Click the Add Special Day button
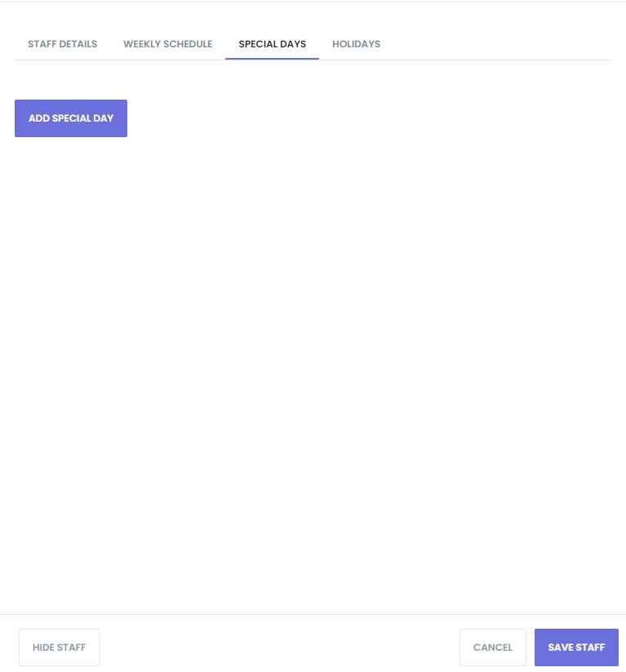Viewport: 626px width, 672px height. [x=71, y=118]
